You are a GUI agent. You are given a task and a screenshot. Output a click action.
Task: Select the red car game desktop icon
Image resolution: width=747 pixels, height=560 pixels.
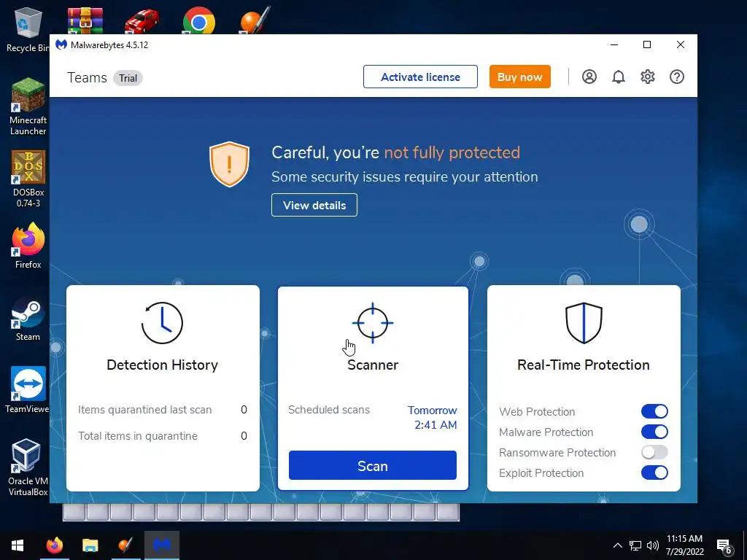coord(142,21)
